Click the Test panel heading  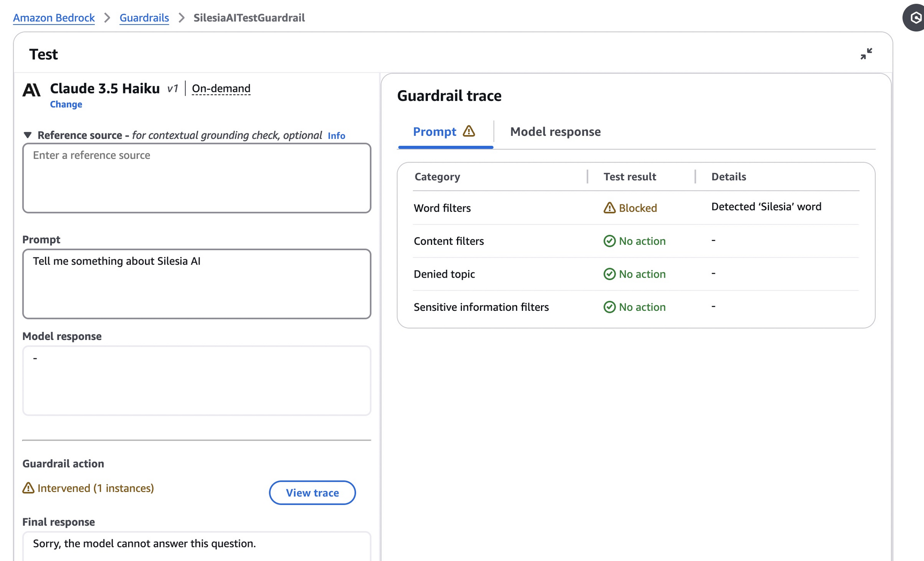pos(43,54)
